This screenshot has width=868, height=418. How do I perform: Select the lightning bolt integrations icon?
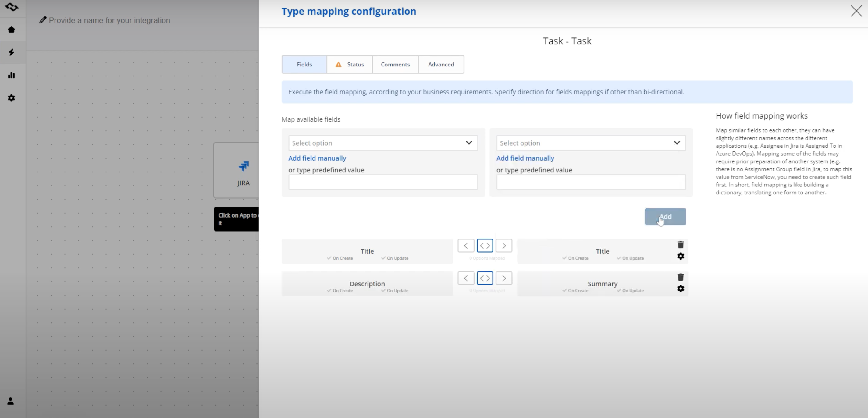(12, 52)
